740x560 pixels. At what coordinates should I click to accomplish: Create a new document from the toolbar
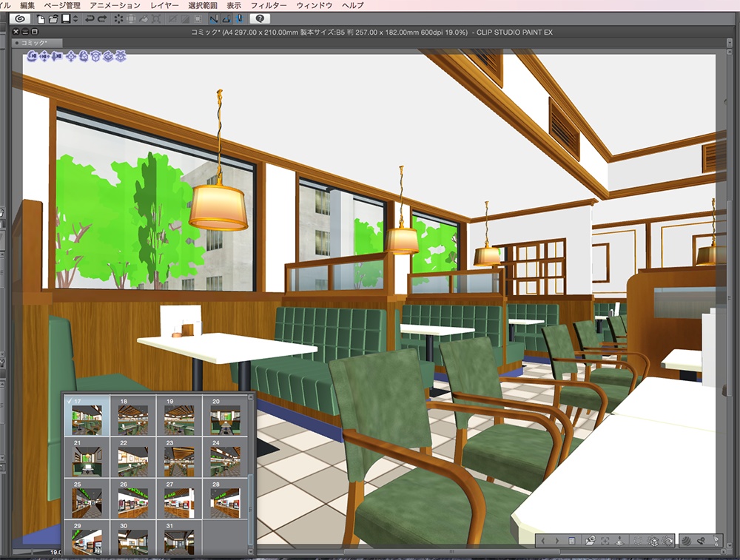[x=41, y=19]
